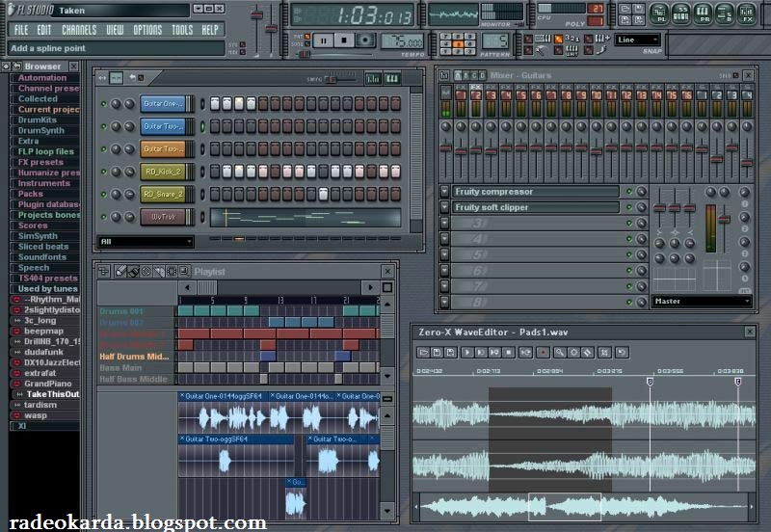Open the VIEW menu
The image size is (771, 532).
click(x=115, y=30)
